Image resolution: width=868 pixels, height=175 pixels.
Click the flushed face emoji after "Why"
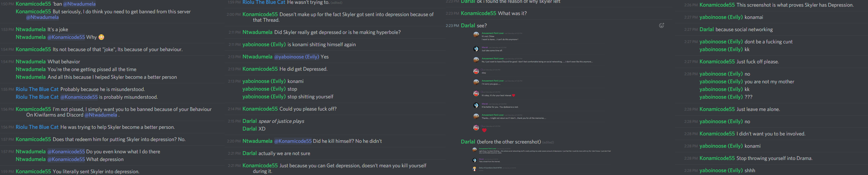(x=101, y=37)
